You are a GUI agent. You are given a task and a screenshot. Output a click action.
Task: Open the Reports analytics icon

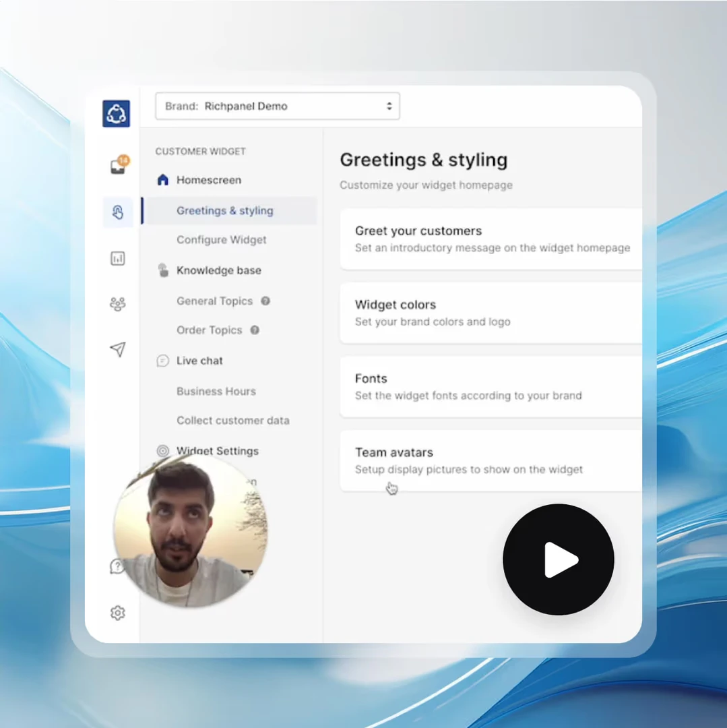(117, 258)
